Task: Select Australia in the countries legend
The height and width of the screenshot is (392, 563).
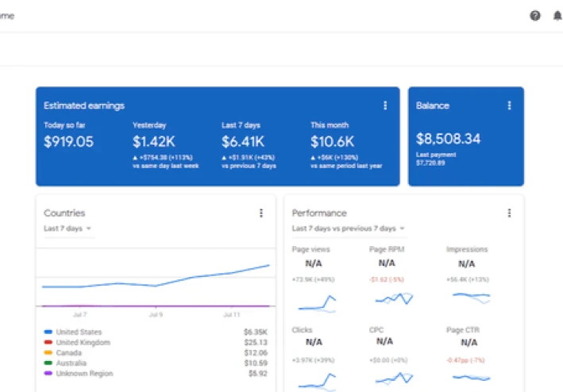Action: pos(71,363)
